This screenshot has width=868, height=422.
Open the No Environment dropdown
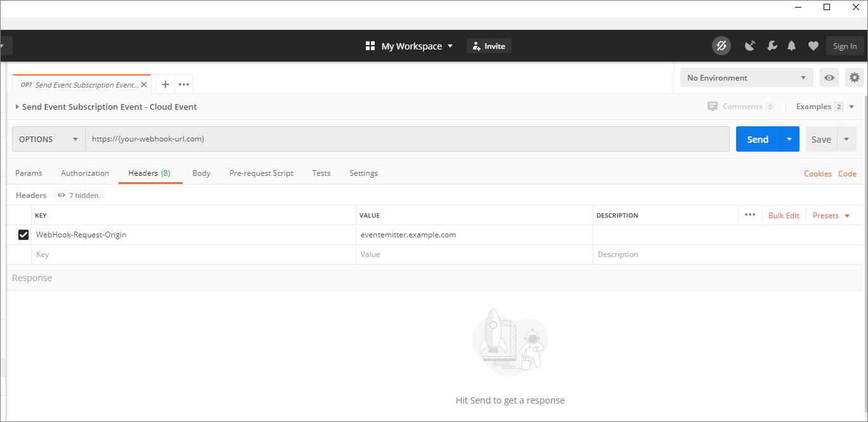(747, 77)
